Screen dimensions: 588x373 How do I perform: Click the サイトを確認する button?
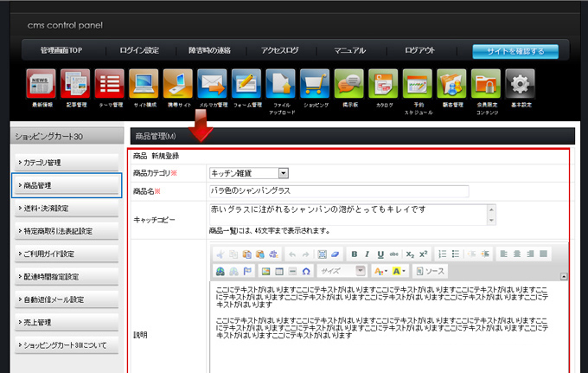(514, 51)
